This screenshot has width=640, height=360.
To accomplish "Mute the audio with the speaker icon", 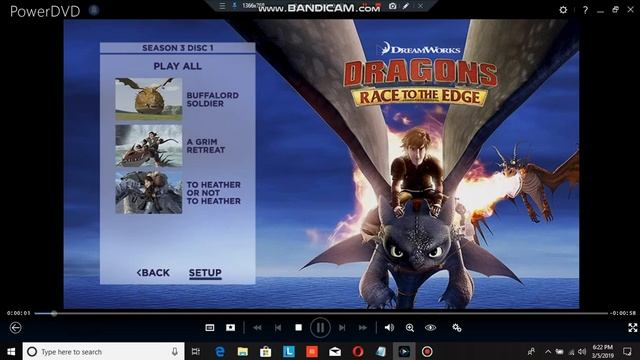I will point(389,328).
